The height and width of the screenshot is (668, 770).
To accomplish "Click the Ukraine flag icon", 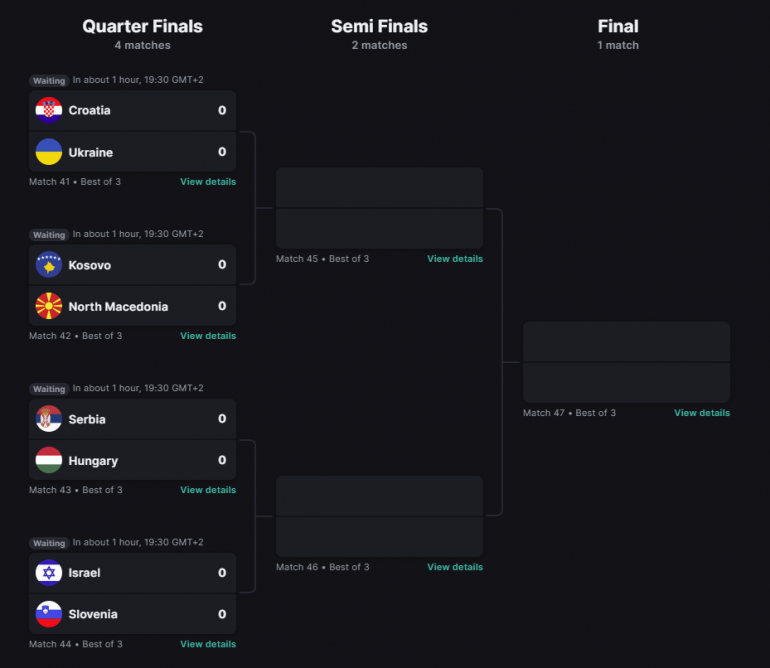I will [49, 152].
